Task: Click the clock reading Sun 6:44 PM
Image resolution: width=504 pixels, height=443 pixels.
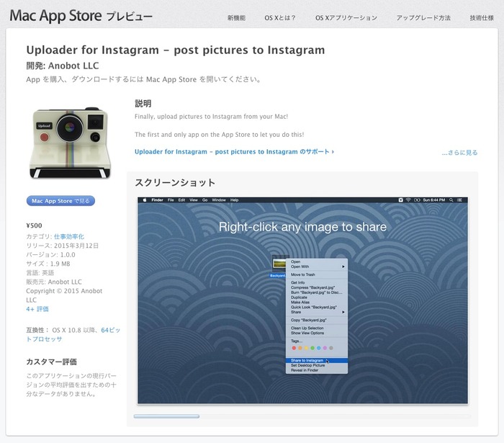Action: point(434,200)
